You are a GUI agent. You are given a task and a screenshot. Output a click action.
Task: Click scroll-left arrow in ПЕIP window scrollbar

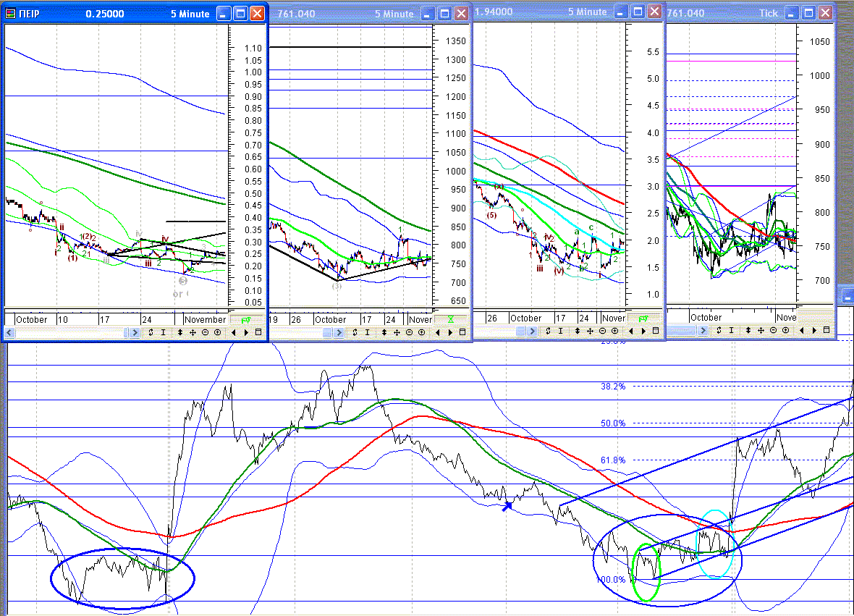tap(9, 332)
